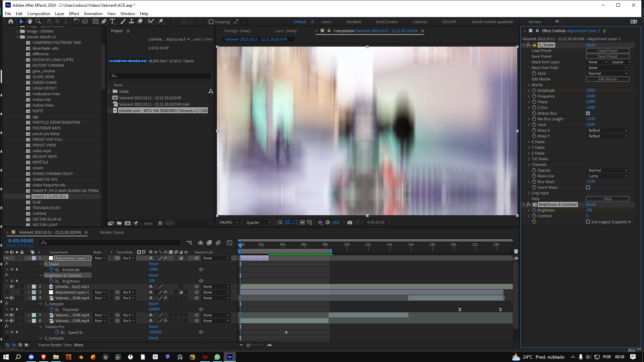Image resolution: width=644 pixels, height=362 pixels.
Task: Toggle Invert Mask on
Action: [x=588, y=187]
